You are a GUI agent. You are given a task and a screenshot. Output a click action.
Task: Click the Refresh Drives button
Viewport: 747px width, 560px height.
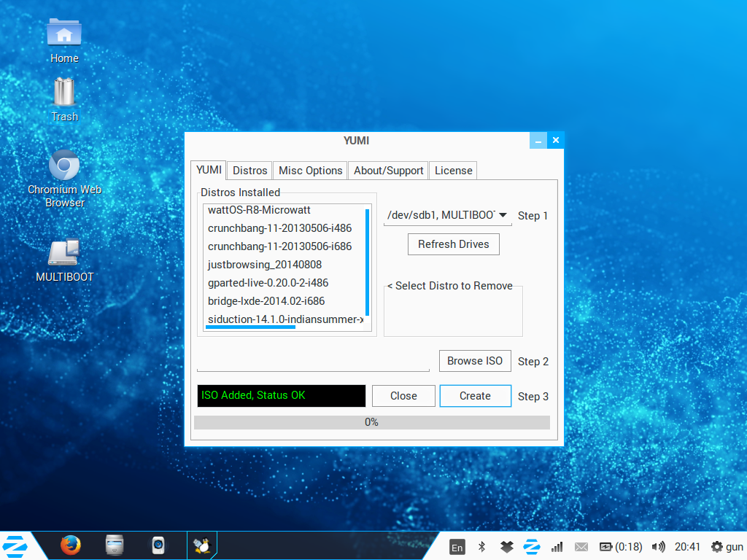(x=454, y=244)
